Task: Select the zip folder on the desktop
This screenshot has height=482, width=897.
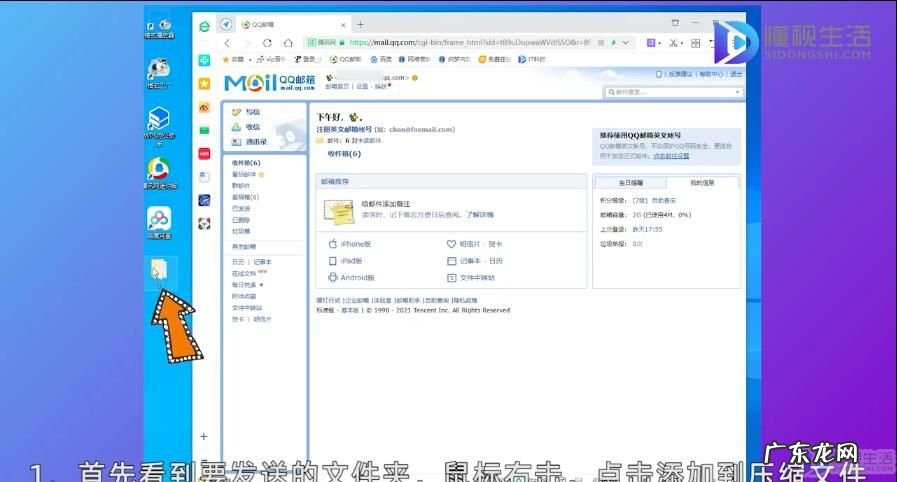Action: [x=160, y=270]
